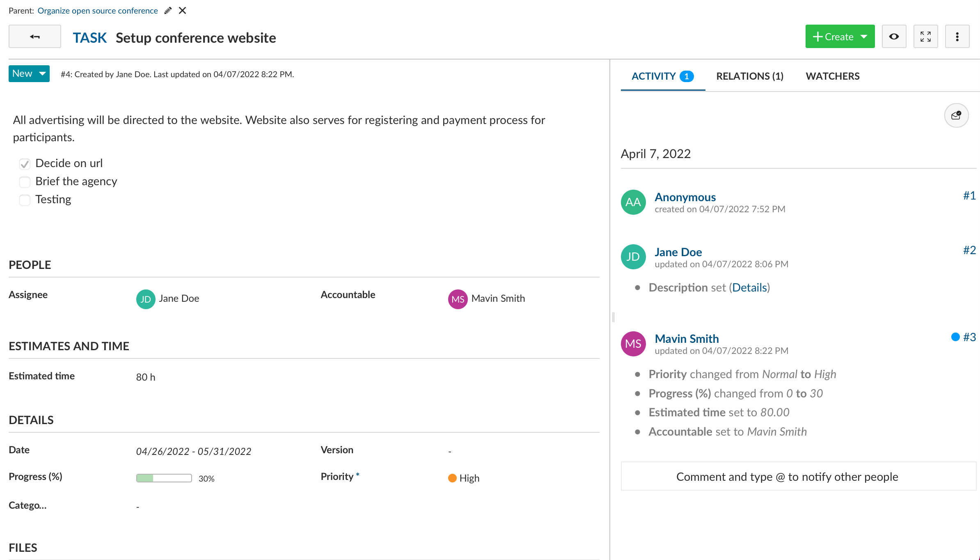The width and height of the screenshot is (980, 560).
Task: Click the fullscreen expand icon
Action: 925,36
